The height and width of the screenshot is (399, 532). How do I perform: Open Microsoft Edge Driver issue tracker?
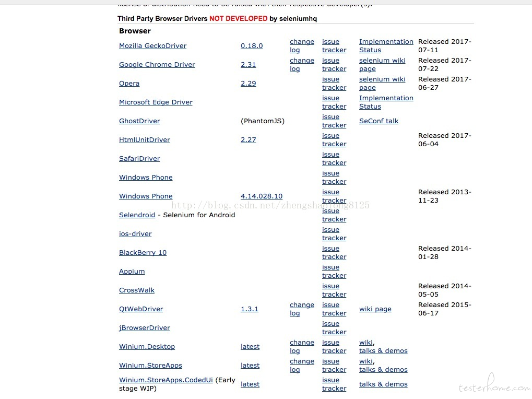(x=334, y=102)
